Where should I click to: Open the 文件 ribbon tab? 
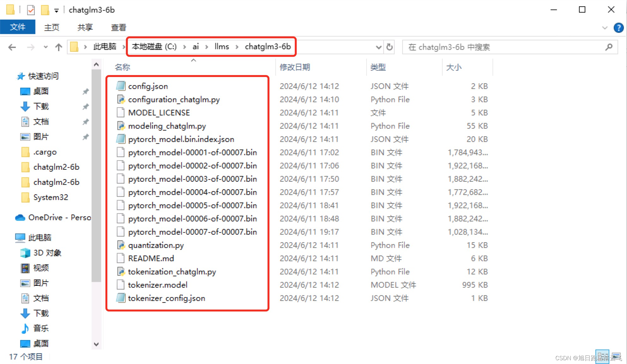pyautogui.click(x=18, y=27)
